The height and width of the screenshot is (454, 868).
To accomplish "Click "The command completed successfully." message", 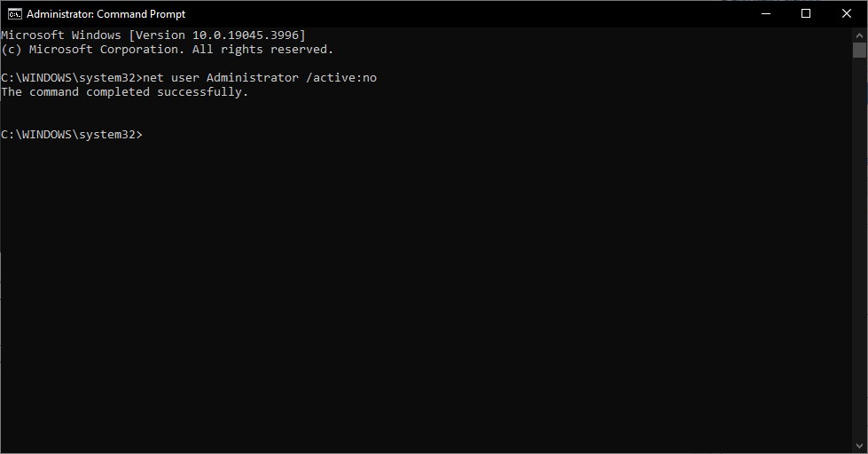I will point(124,92).
